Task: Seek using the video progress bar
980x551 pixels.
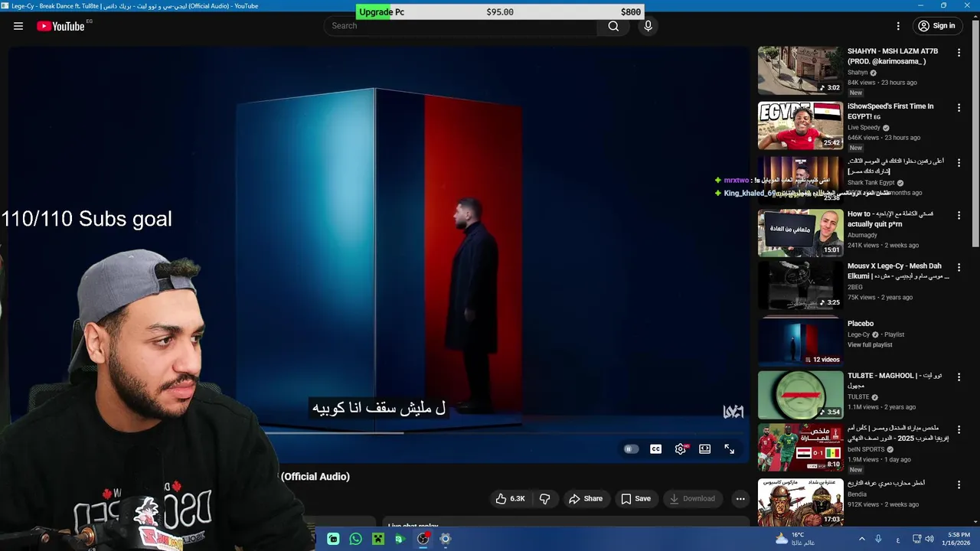Action: point(505,433)
